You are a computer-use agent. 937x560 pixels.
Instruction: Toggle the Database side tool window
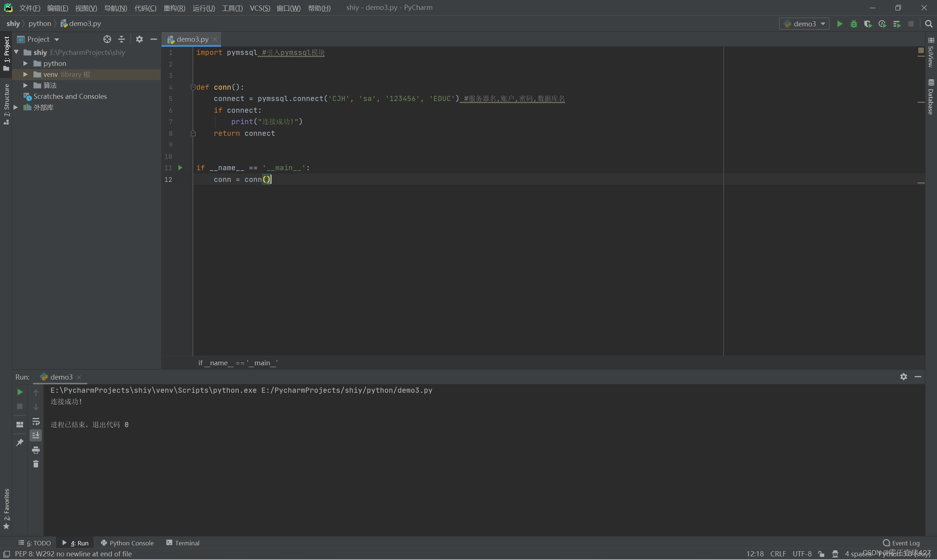(x=931, y=97)
